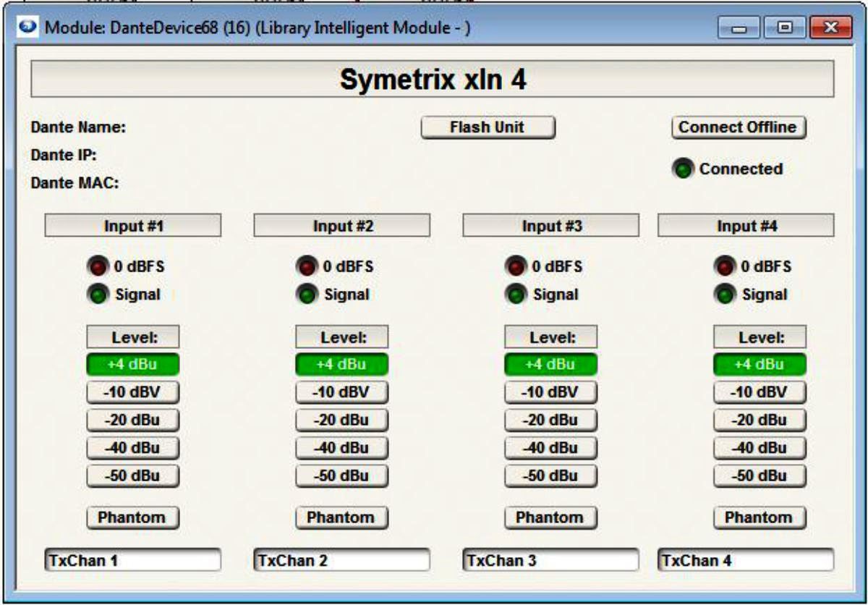
Task: Click the Input #4 header button
Action: (x=746, y=226)
